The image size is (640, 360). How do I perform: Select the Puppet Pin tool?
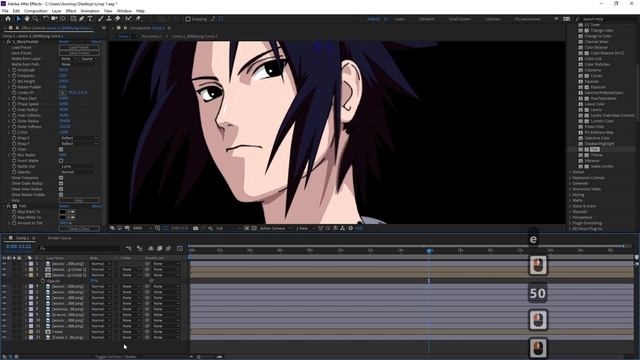pyautogui.click(x=138, y=19)
